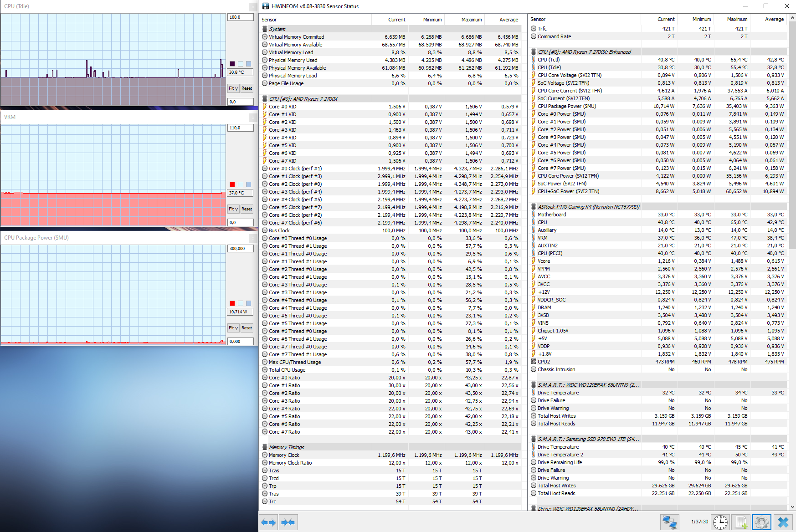Click the red line color swatch in VRM graph
796x532 pixels.
pos(232,184)
